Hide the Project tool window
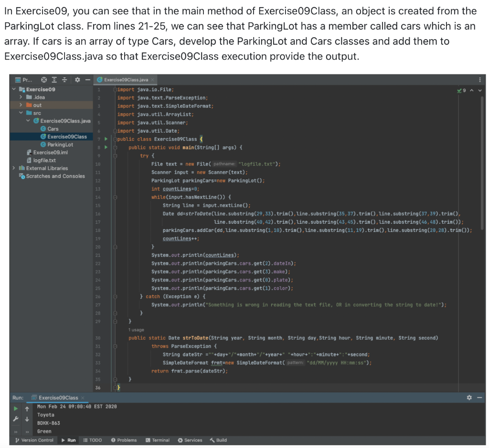This screenshot has height=448, width=489. tap(87, 80)
